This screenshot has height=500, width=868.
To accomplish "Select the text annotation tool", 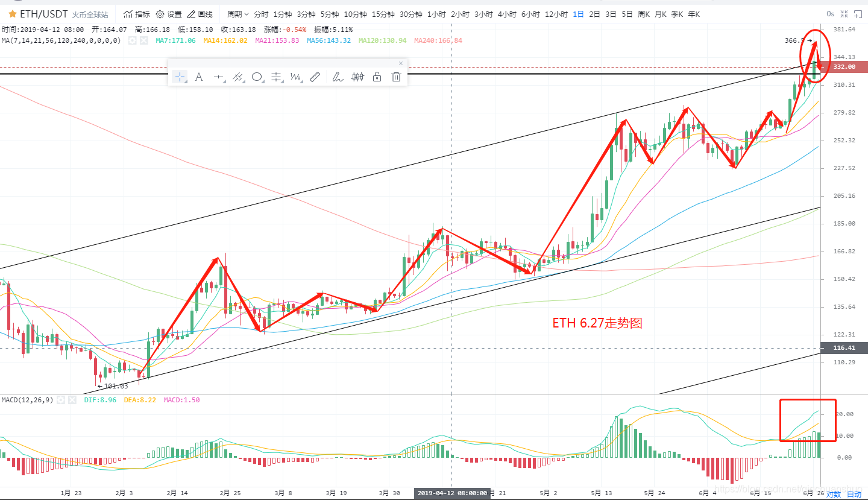I will [199, 77].
